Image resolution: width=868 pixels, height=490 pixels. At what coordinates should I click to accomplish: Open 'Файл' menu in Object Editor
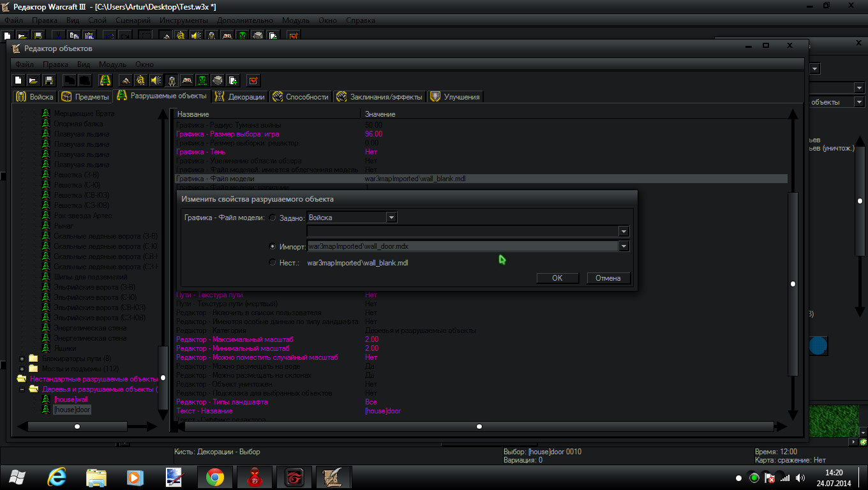pos(25,64)
